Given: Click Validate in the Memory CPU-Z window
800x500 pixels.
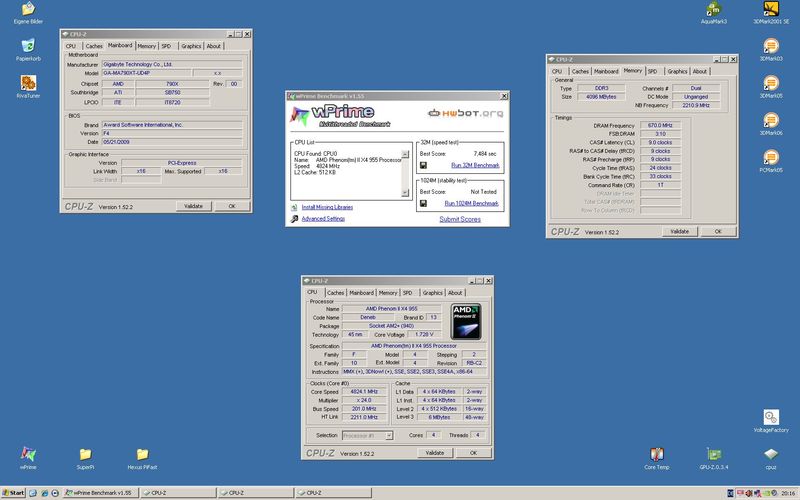Looking at the screenshot, I should 680,232.
